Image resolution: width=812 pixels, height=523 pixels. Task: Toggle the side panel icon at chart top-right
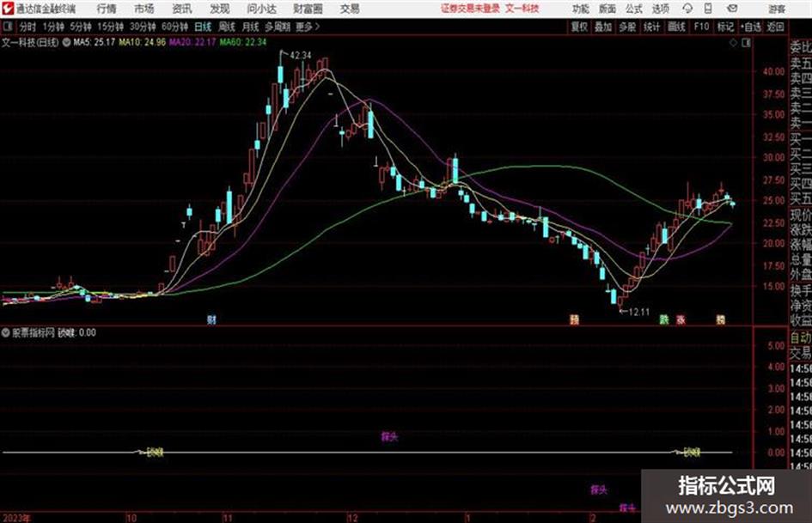(746, 43)
